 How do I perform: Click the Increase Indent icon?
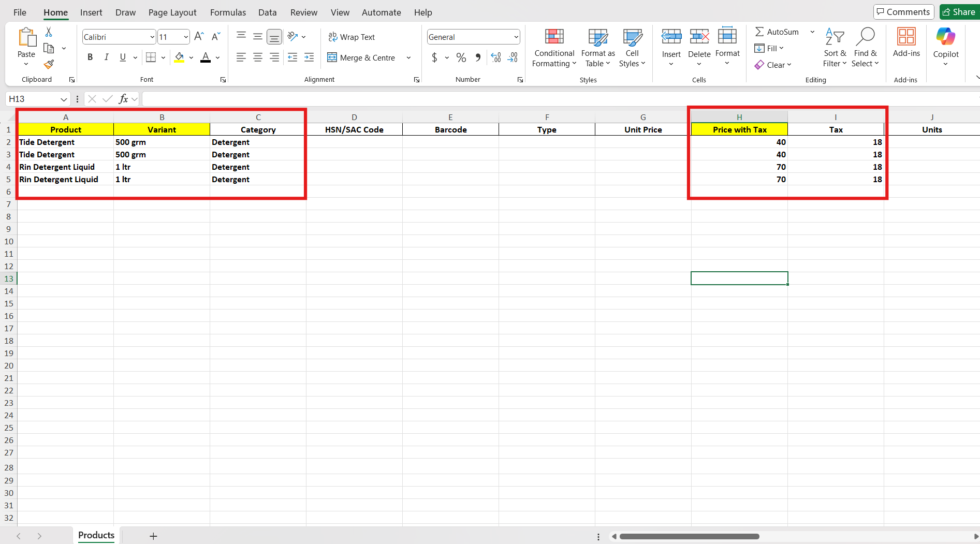(309, 57)
